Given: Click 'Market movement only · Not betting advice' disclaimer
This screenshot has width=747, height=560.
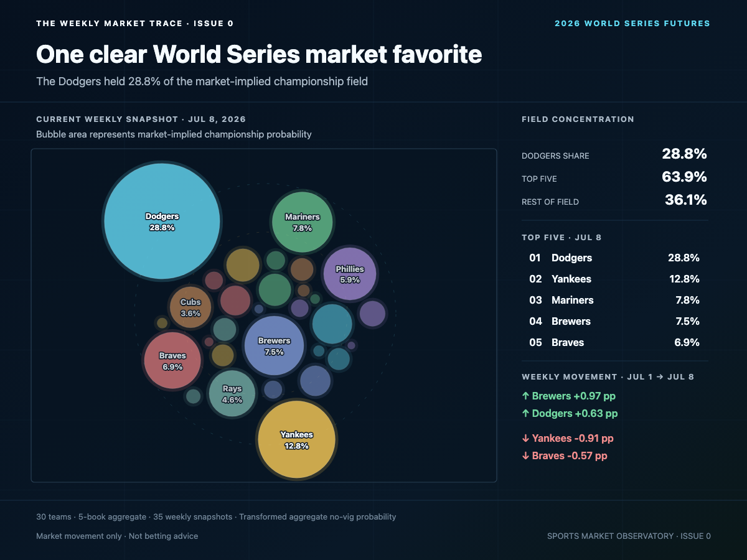Looking at the screenshot, I should [117, 536].
